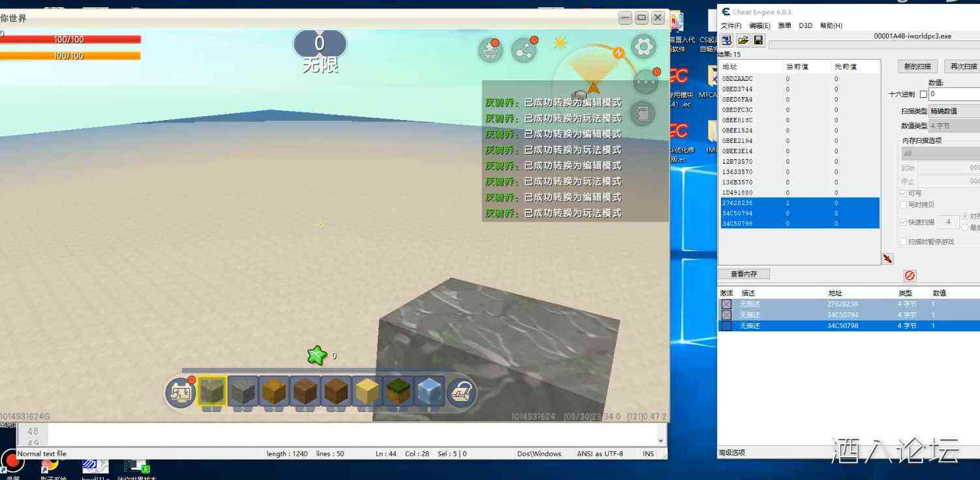980x480 pixels.
Task: Click the red clear-list circle icon
Action: click(910, 275)
